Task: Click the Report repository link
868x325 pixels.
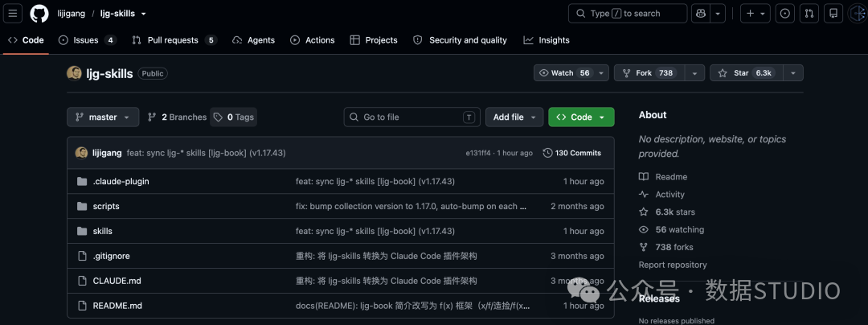Action: point(673,265)
